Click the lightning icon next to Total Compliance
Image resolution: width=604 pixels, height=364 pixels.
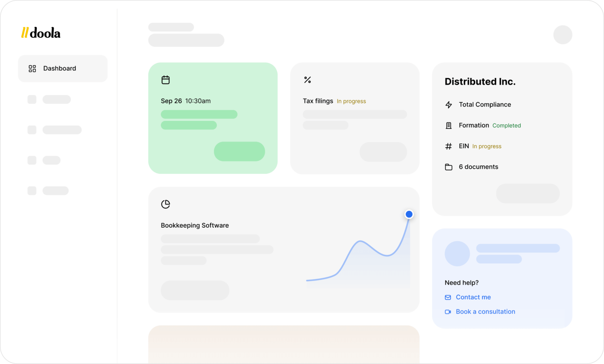click(x=448, y=105)
